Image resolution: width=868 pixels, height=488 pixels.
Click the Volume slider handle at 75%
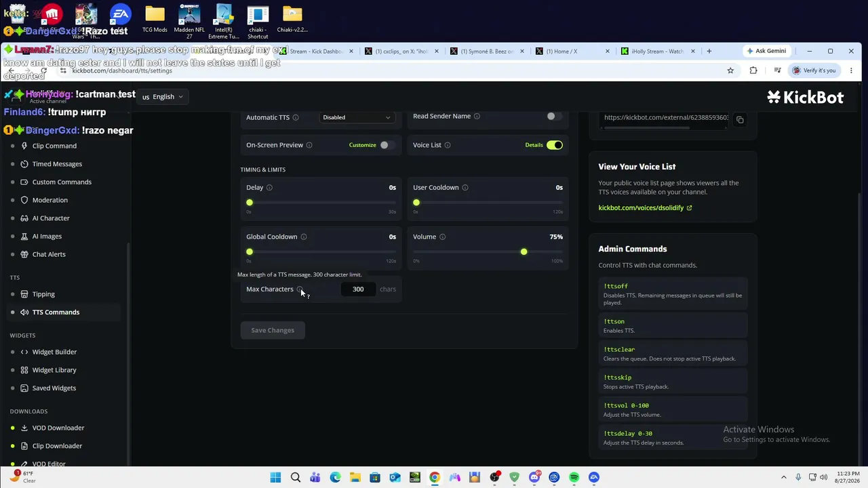click(524, 252)
